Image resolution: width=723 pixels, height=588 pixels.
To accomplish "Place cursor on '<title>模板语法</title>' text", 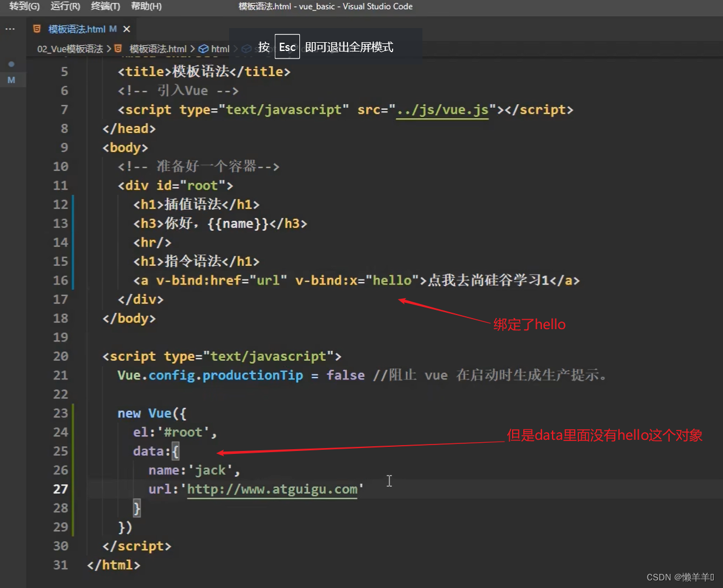I will click(204, 71).
